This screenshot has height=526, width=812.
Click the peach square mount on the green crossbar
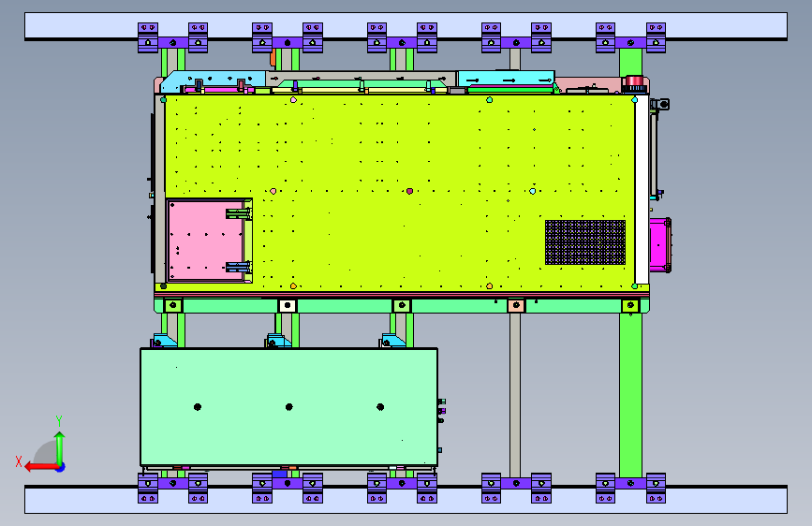coord(516,305)
